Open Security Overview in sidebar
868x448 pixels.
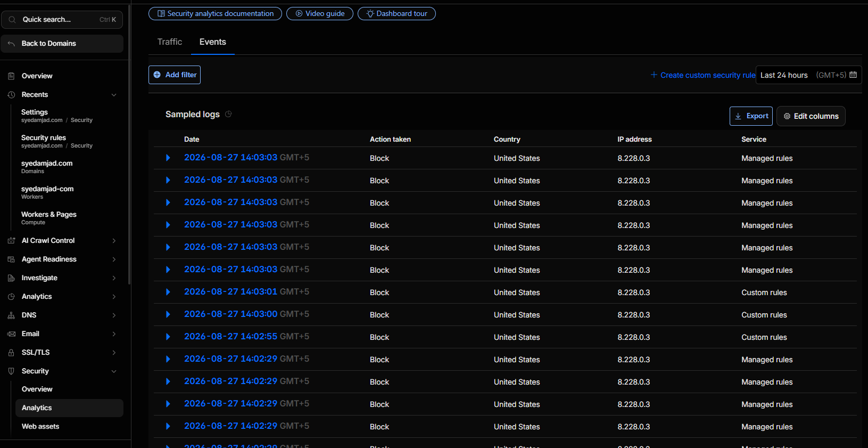69,389
